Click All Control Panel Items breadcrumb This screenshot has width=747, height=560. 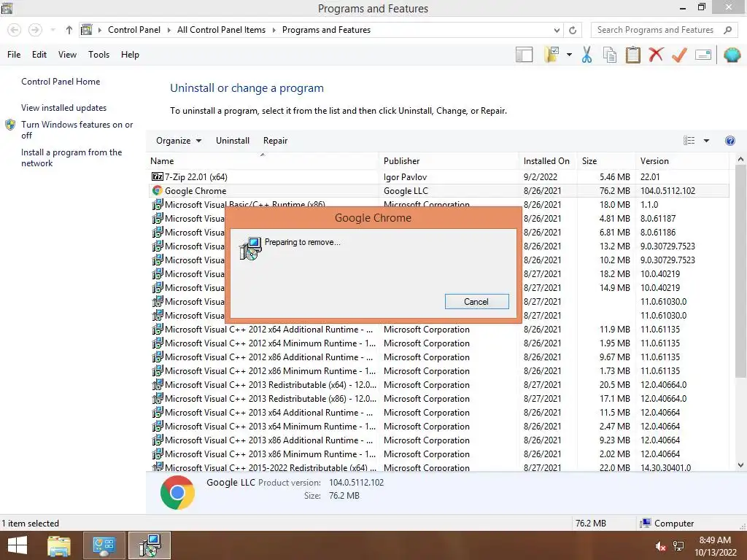(x=221, y=30)
